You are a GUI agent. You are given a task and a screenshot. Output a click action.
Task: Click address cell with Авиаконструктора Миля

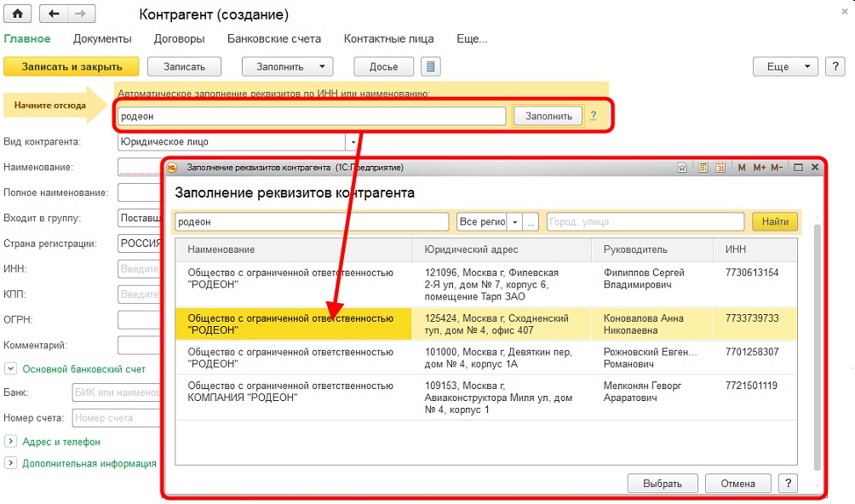click(502, 398)
